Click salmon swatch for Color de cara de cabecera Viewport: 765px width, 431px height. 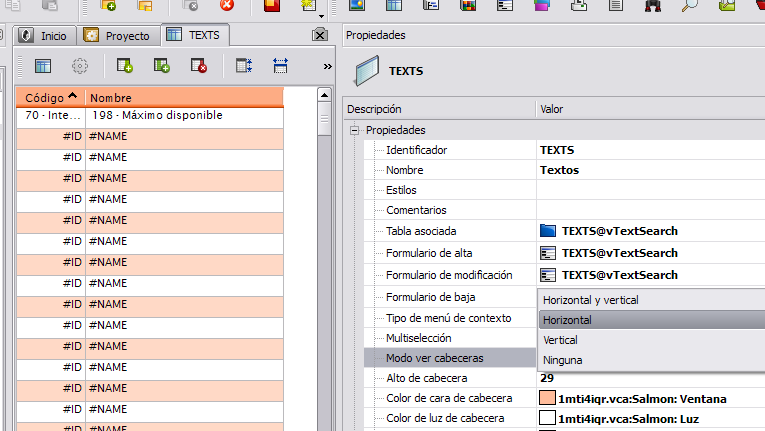tap(547, 399)
